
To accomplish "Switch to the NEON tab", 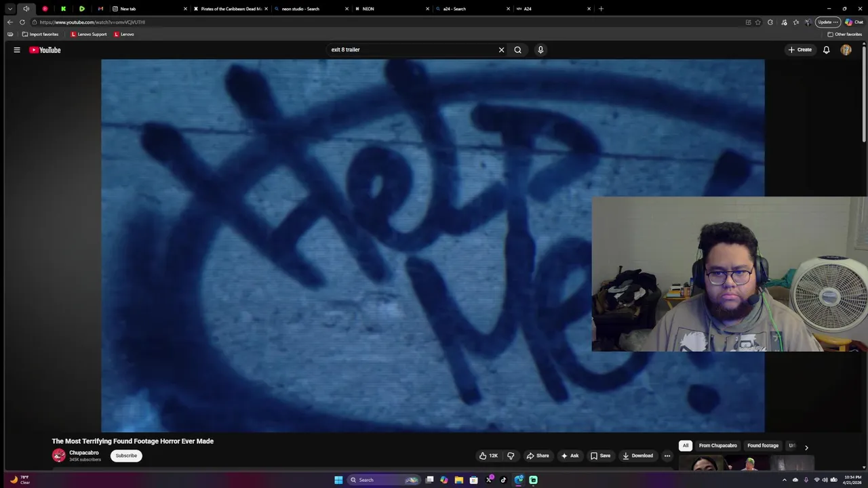I will pos(390,9).
